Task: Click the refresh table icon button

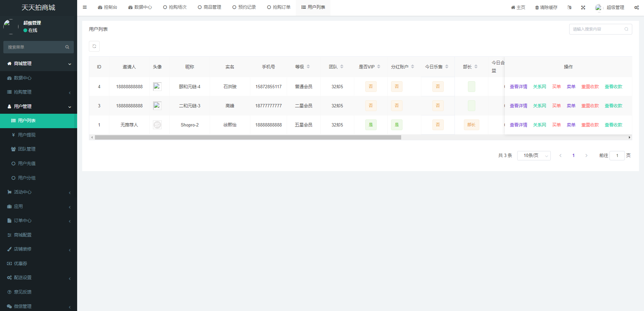Action: pos(94,46)
